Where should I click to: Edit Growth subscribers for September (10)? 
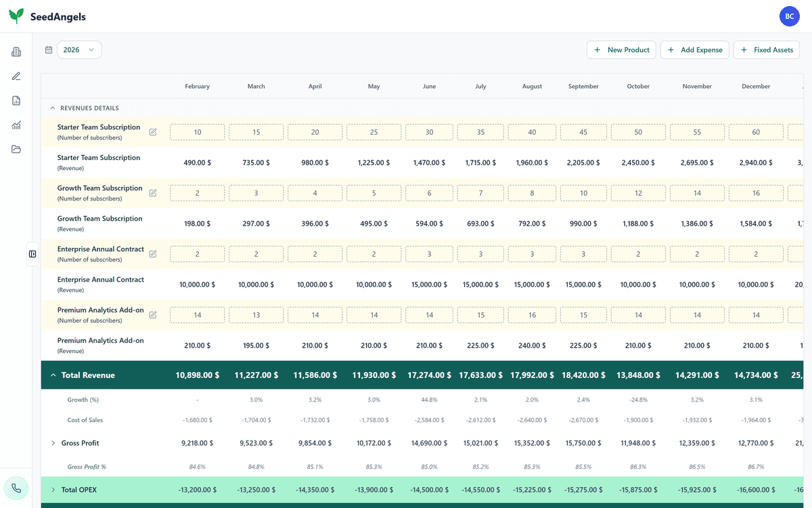point(583,193)
